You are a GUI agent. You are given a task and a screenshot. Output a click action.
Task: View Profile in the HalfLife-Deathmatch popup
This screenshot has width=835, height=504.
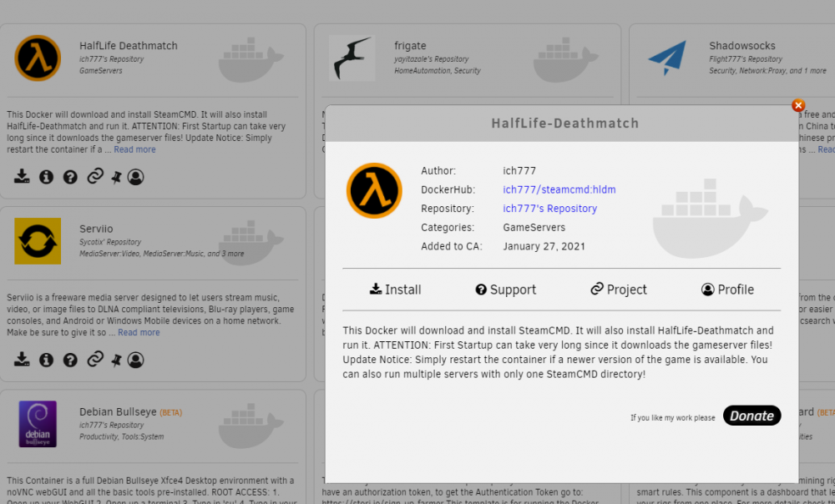coord(727,290)
